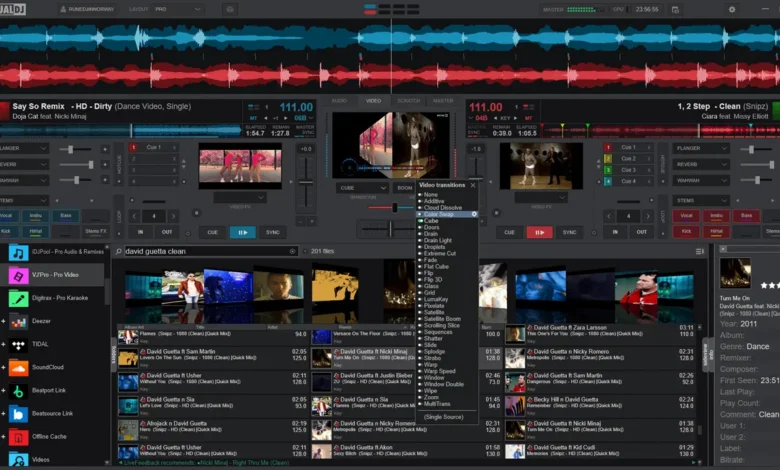Toggle right deck Kick stem pad
Image resolution: width=780 pixels, height=470 pixels.
(x=686, y=232)
